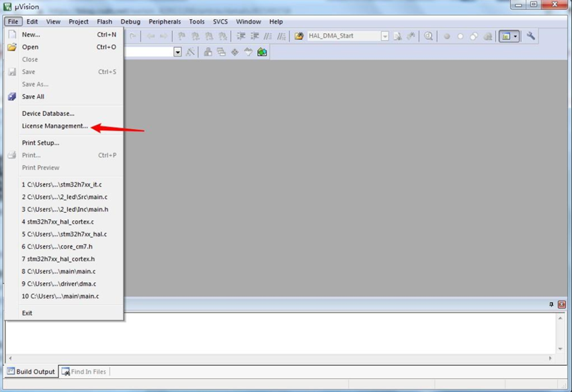Click the enable/disable breakpoint icon
Image resolution: width=572 pixels, height=392 pixels.
tap(460, 36)
